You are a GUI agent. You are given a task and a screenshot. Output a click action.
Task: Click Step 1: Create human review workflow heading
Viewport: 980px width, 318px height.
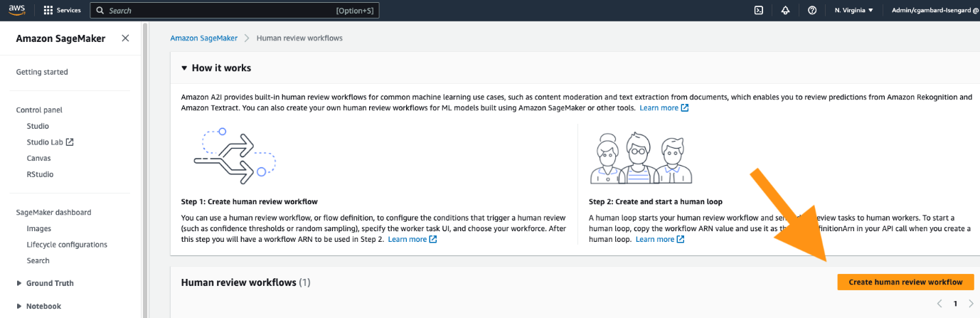[250, 202]
